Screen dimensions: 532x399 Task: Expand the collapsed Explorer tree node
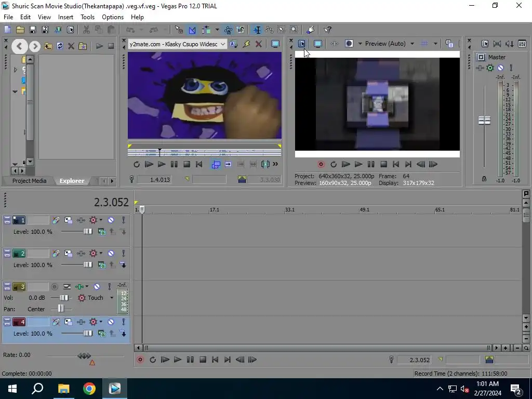[x=15, y=70]
